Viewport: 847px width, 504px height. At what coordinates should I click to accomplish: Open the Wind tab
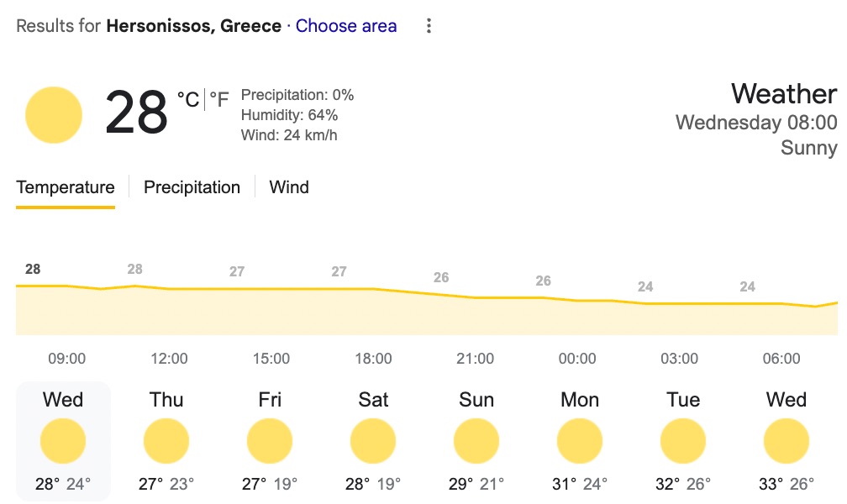click(289, 187)
